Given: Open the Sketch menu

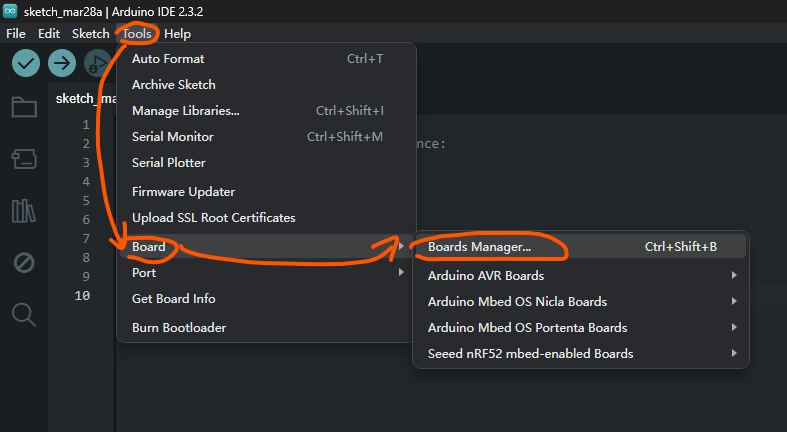Looking at the screenshot, I should [x=90, y=33].
